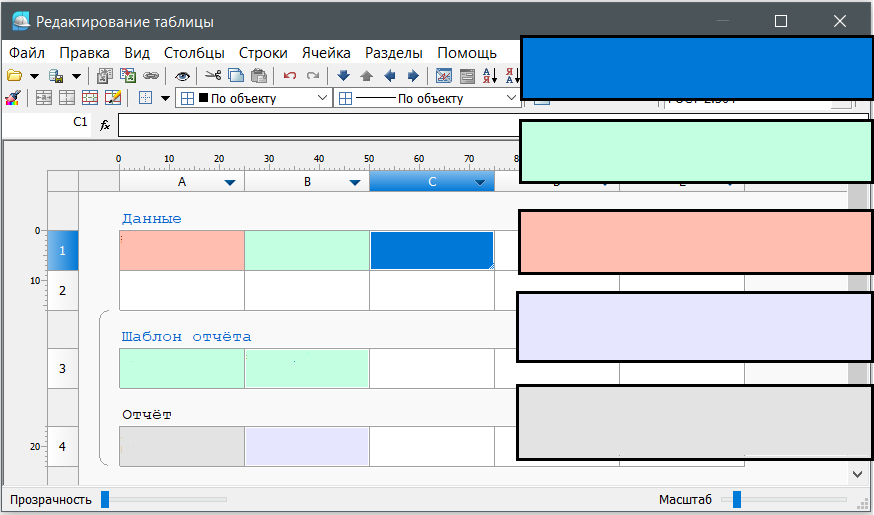The width and height of the screenshot is (874, 515).
Task: Click the Масштаб slider handle
Action: (737, 499)
